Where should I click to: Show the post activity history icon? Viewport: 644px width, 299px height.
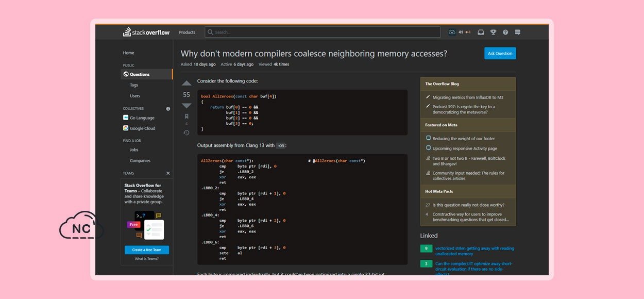[187, 133]
